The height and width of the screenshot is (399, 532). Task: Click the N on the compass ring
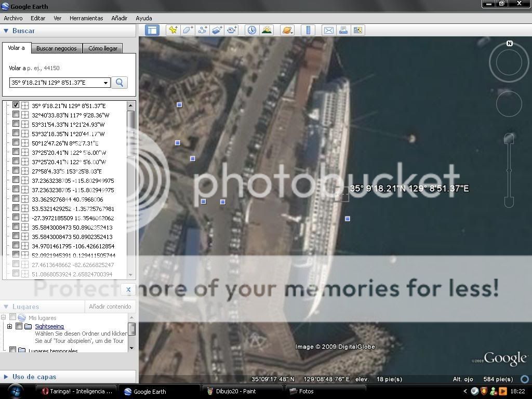tap(509, 44)
